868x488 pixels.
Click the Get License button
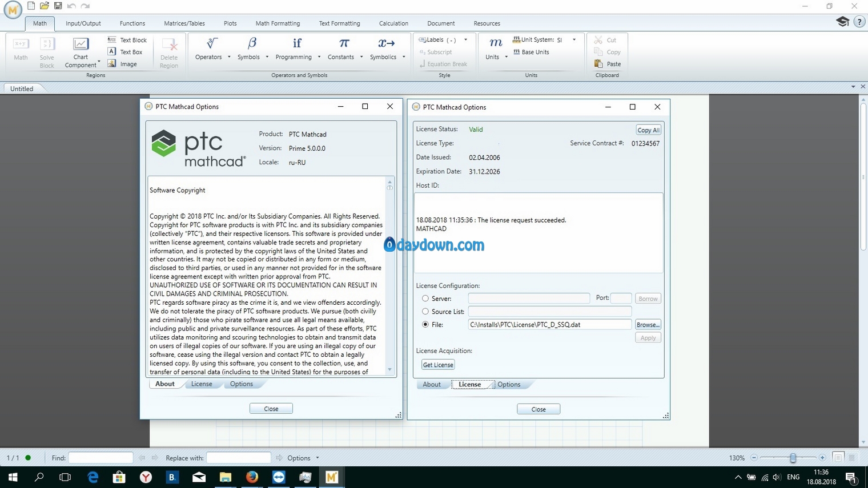438,365
